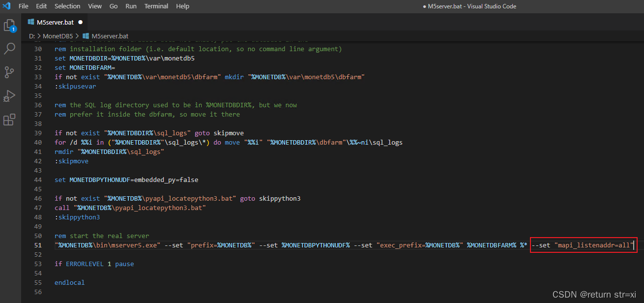Click "set MONETDBFARM=" on line 32
The image size is (644, 303).
85,67
